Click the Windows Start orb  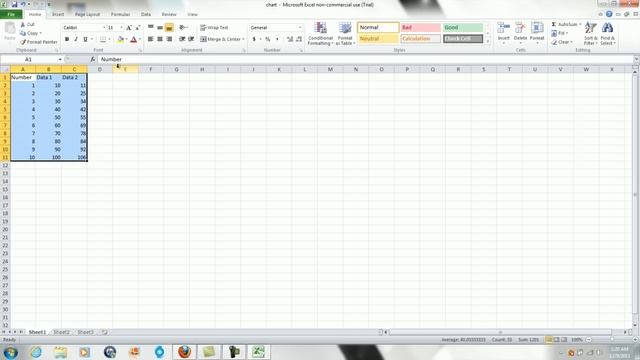click(11, 352)
